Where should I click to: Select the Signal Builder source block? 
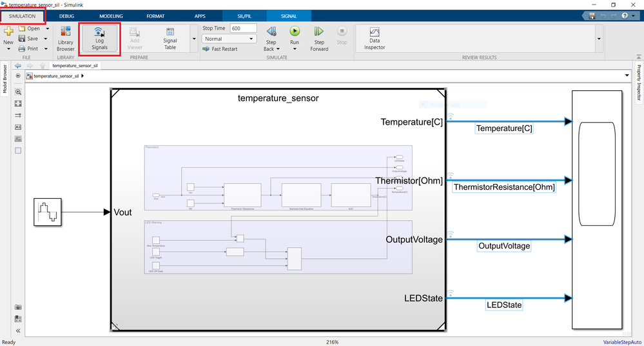(x=48, y=212)
